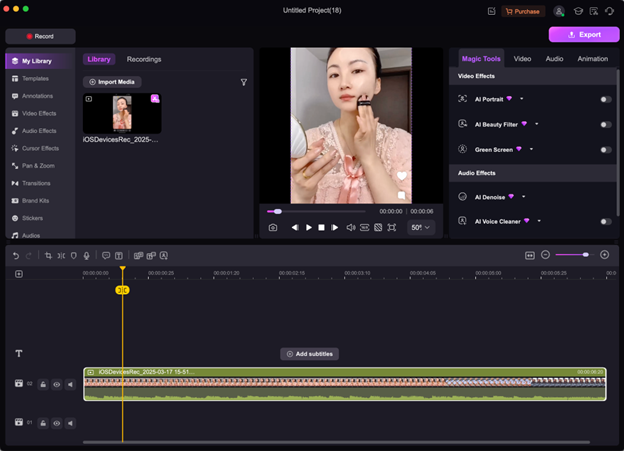The width and height of the screenshot is (624, 451).
Task: Click the Purchase button
Action: (523, 12)
